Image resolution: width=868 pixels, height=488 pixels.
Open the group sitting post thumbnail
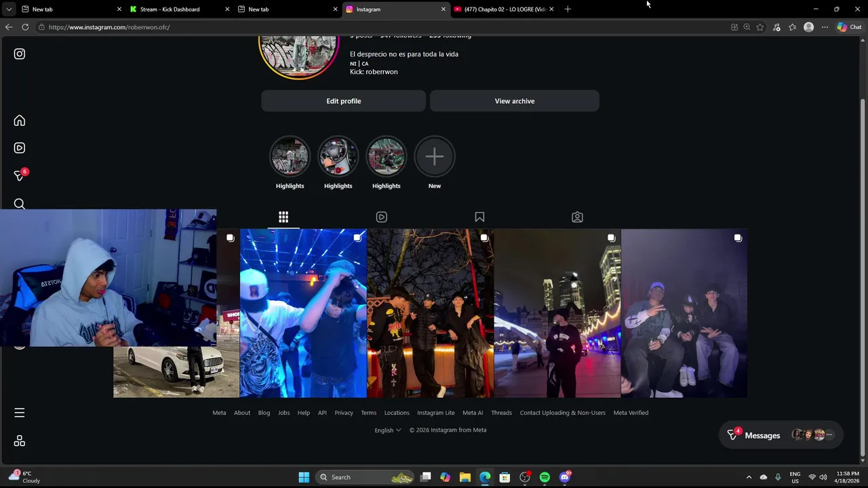684,313
